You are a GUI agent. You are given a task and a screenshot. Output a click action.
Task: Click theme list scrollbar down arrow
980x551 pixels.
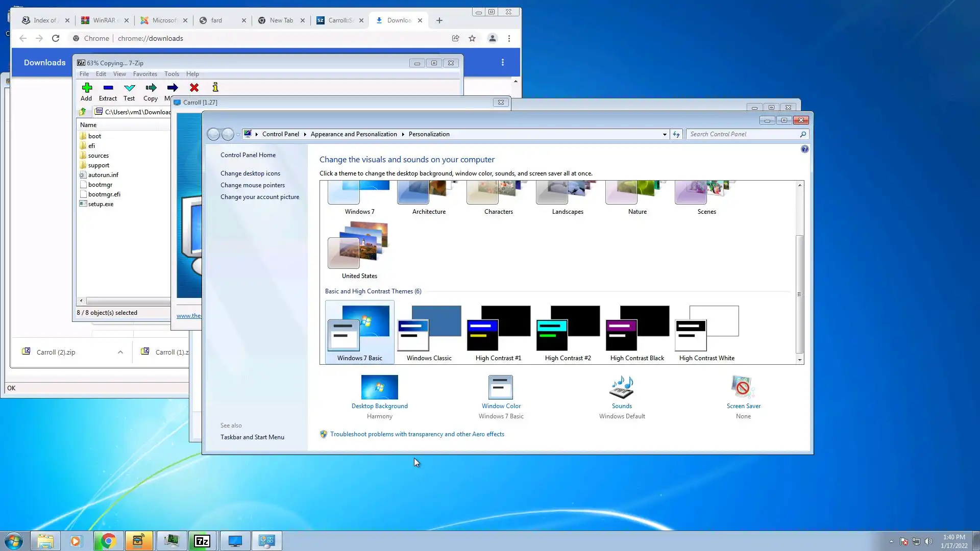point(800,360)
